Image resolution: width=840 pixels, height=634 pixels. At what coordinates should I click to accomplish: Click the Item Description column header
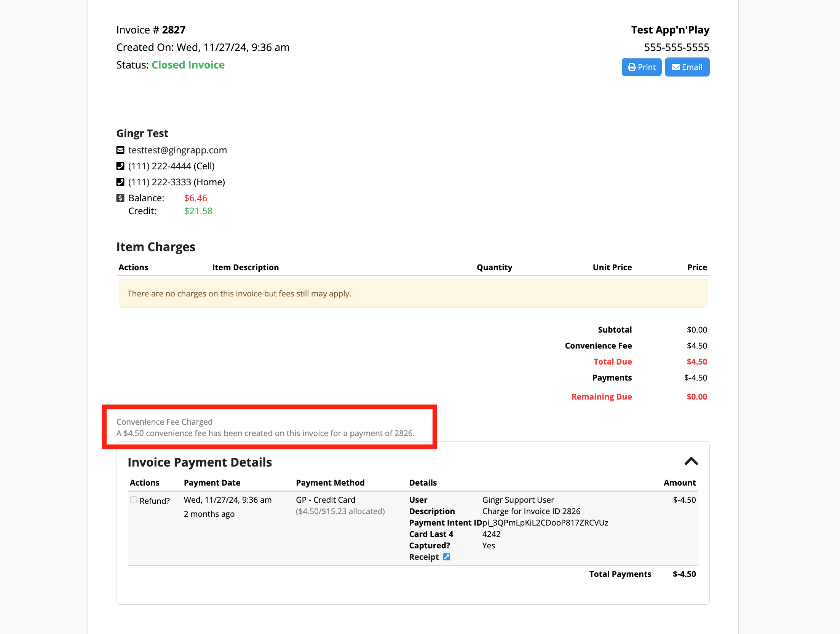coord(246,267)
